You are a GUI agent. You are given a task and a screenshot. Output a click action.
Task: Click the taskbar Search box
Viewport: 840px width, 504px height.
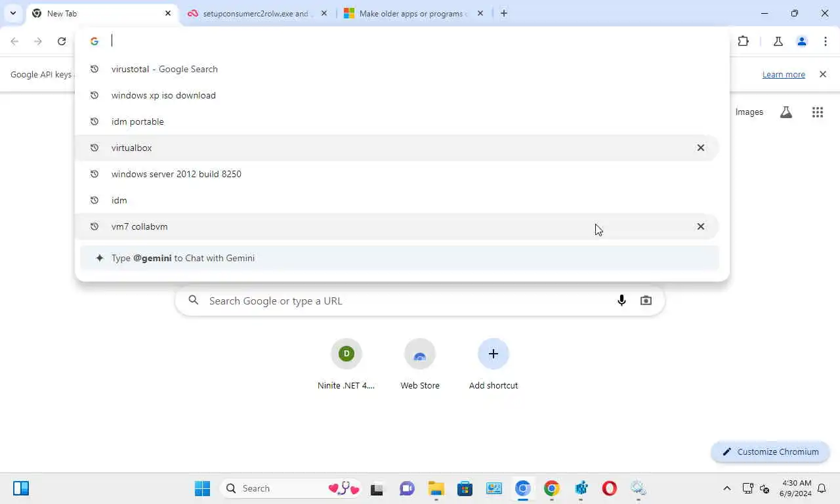click(291, 488)
